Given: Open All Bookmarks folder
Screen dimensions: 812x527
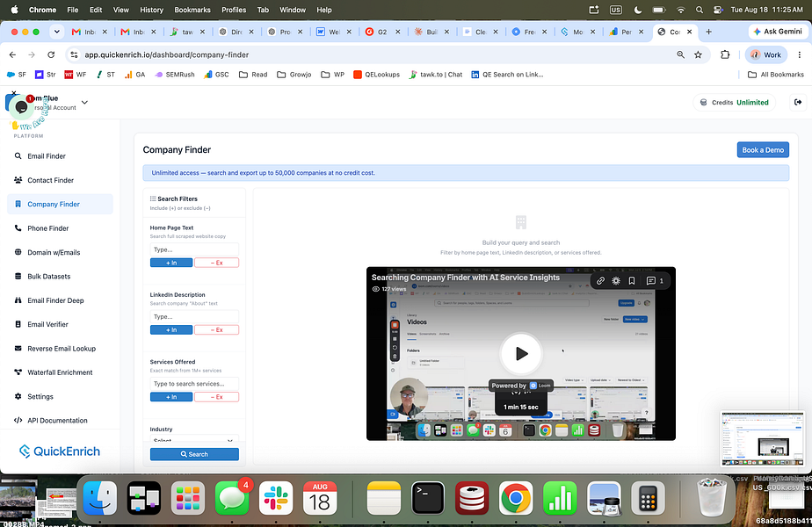Looking at the screenshot, I should coord(776,75).
